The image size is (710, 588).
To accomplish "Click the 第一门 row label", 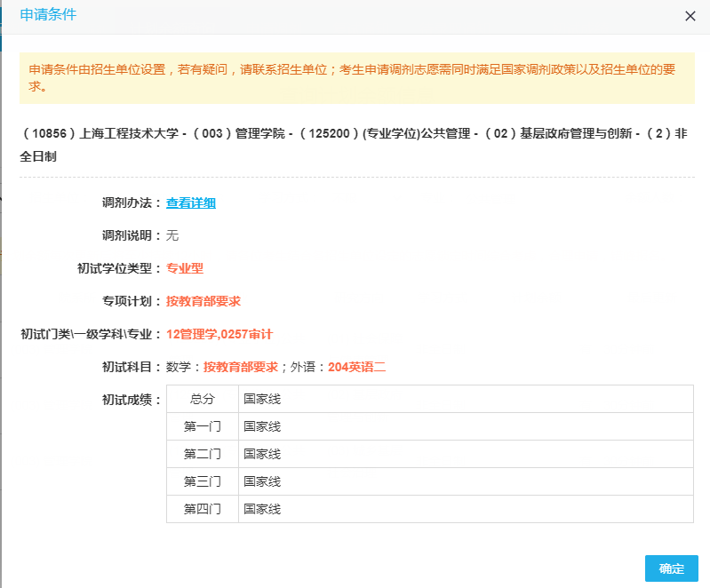I will tap(203, 426).
